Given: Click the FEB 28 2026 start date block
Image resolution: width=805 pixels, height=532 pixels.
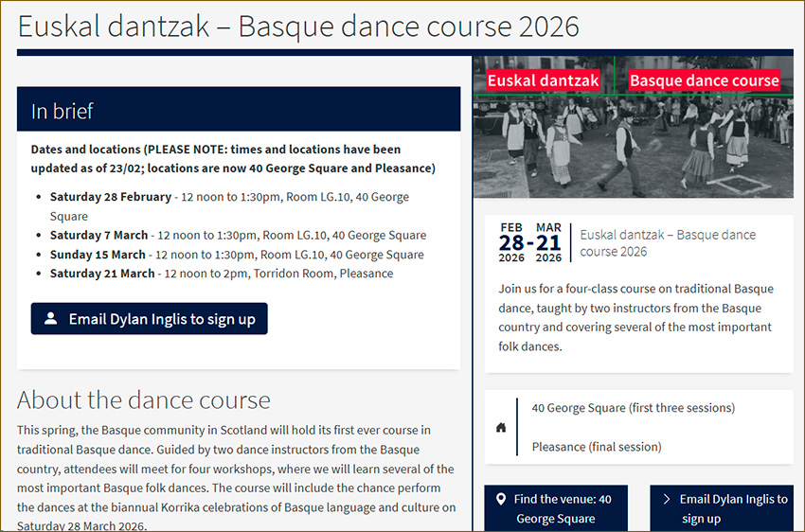Looking at the screenshot, I should click(511, 242).
